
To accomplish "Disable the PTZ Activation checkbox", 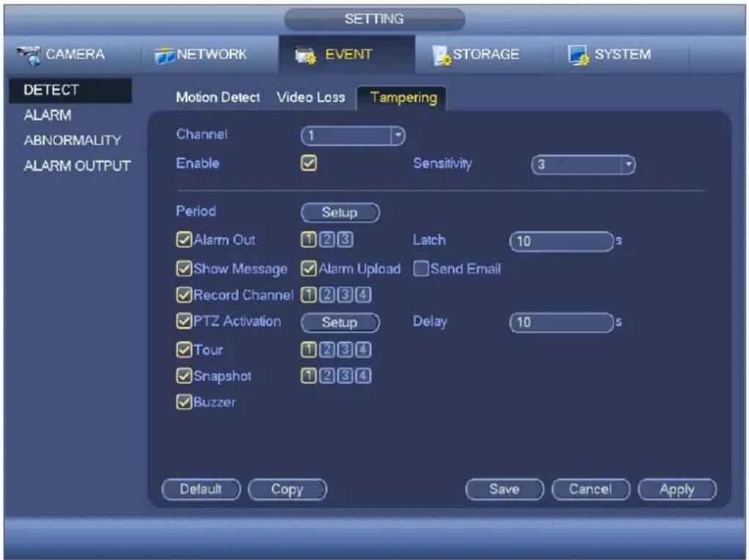I will coord(184,321).
